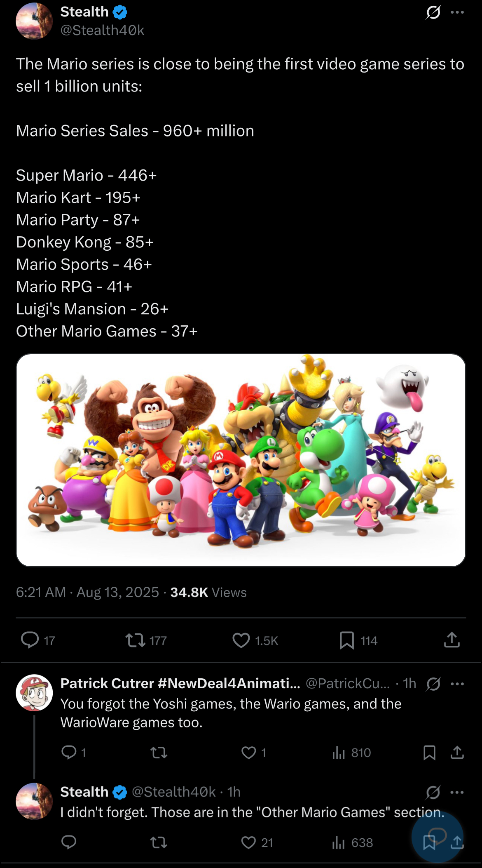The image size is (482, 868).
Task: View analytics for Stealth's reply showing 638
Action: point(353,842)
